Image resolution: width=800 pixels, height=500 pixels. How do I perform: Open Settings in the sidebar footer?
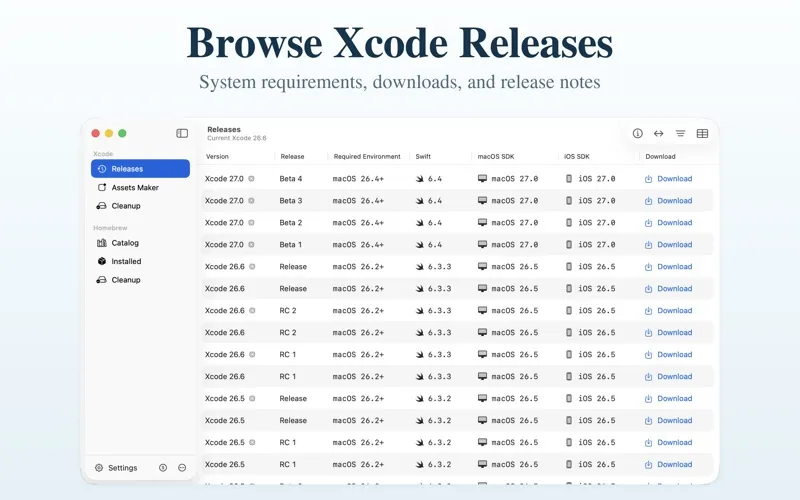point(116,468)
